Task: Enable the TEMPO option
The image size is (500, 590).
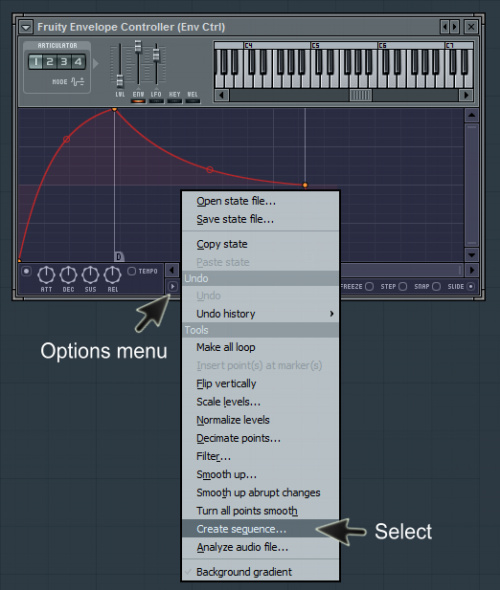Action: click(x=131, y=271)
